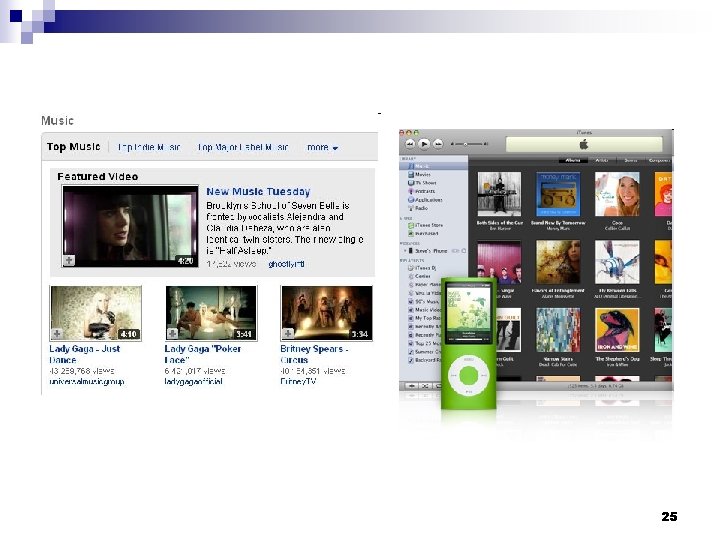Open the New Music Tuesday link
The width and height of the screenshot is (720, 540).
click(x=258, y=191)
